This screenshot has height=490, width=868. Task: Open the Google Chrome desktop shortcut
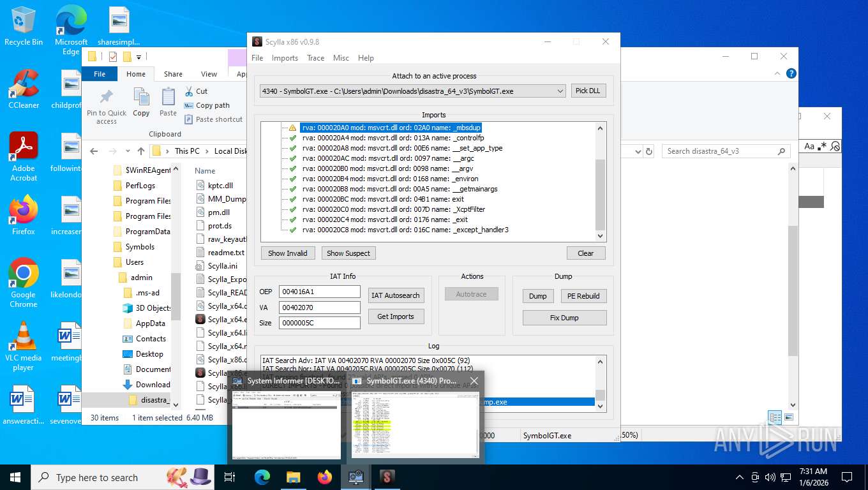24,283
